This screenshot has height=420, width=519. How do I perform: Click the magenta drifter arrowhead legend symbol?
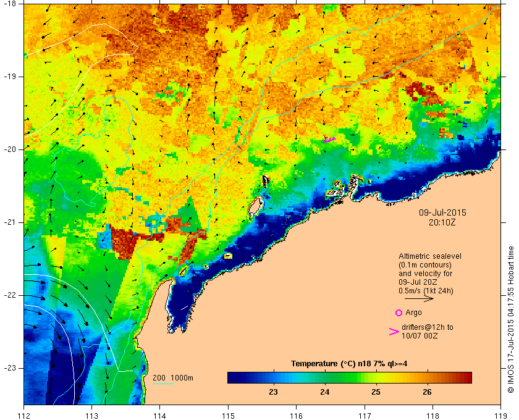394,332
